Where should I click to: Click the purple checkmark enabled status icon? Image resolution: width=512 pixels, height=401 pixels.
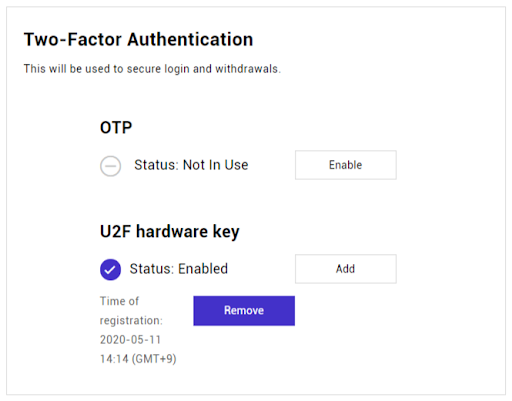pyautogui.click(x=110, y=269)
